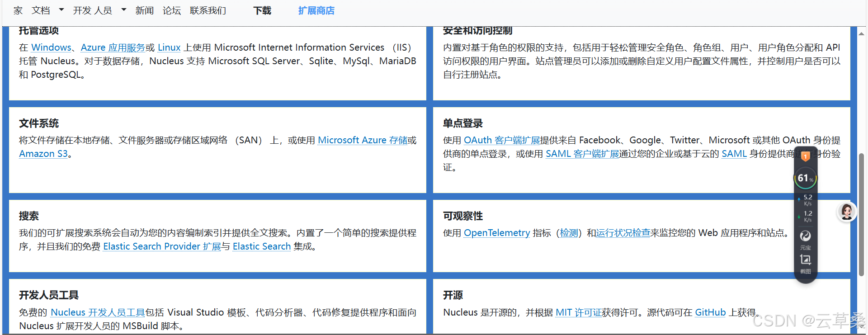Click the 搜索 section heading
This screenshot has height=335, width=868.
(29, 216)
